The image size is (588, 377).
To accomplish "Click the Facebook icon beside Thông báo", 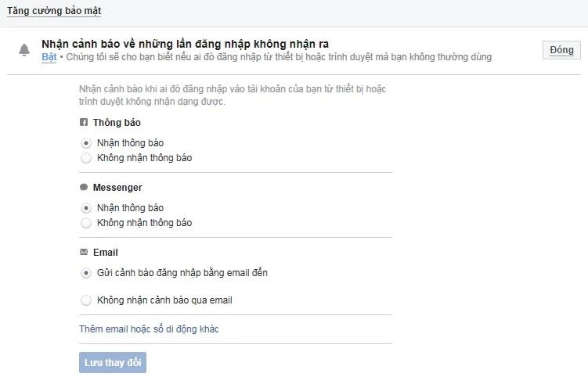I will coord(84,123).
